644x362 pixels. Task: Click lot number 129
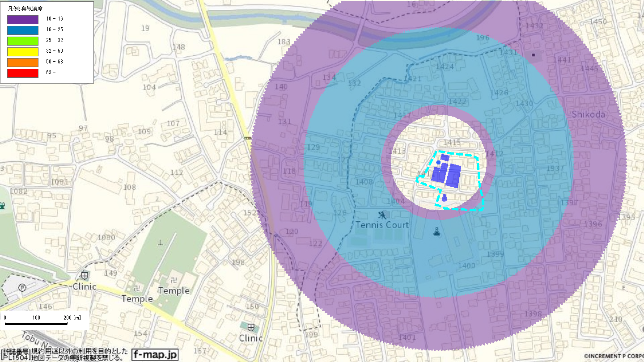pos(314,147)
